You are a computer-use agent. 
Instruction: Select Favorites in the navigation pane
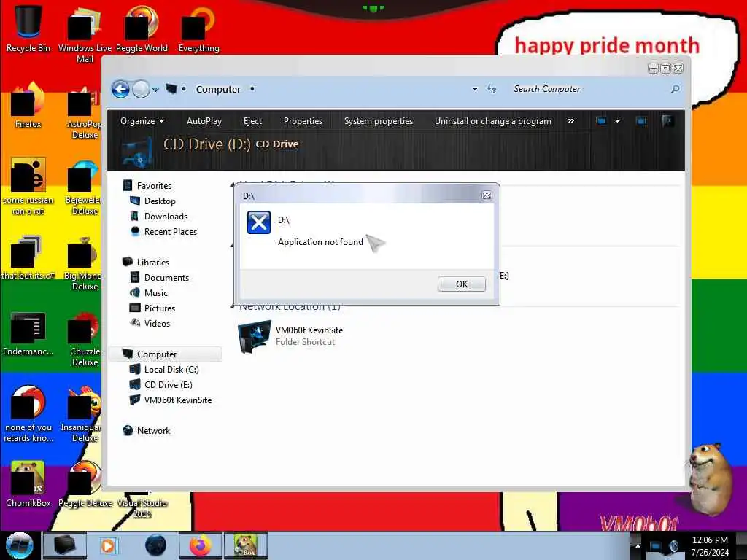pos(154,186)
